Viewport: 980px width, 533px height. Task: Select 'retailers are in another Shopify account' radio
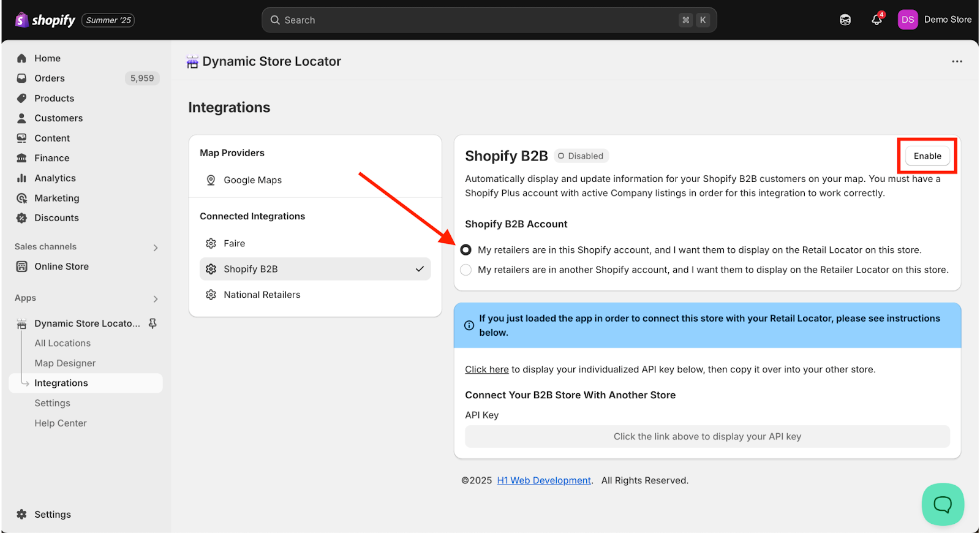[x=466, y=270]
